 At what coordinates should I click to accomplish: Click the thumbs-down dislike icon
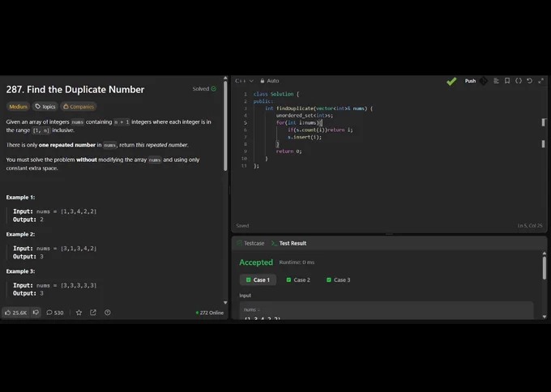tap(36, 313)
